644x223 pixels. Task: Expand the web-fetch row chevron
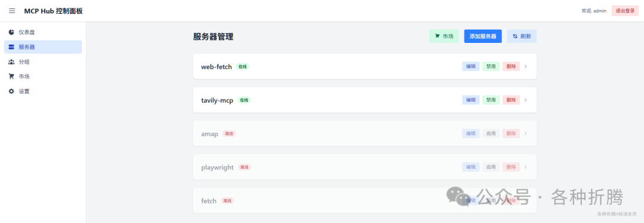(x=526, y=66)
